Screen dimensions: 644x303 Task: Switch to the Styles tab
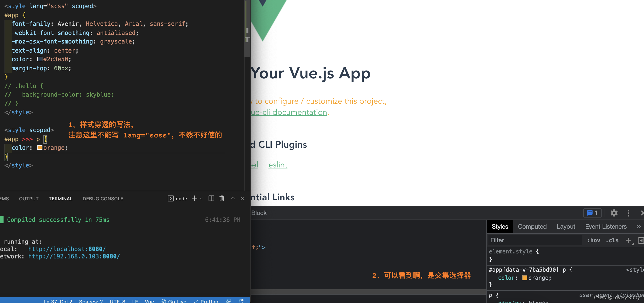pos(500,227)
